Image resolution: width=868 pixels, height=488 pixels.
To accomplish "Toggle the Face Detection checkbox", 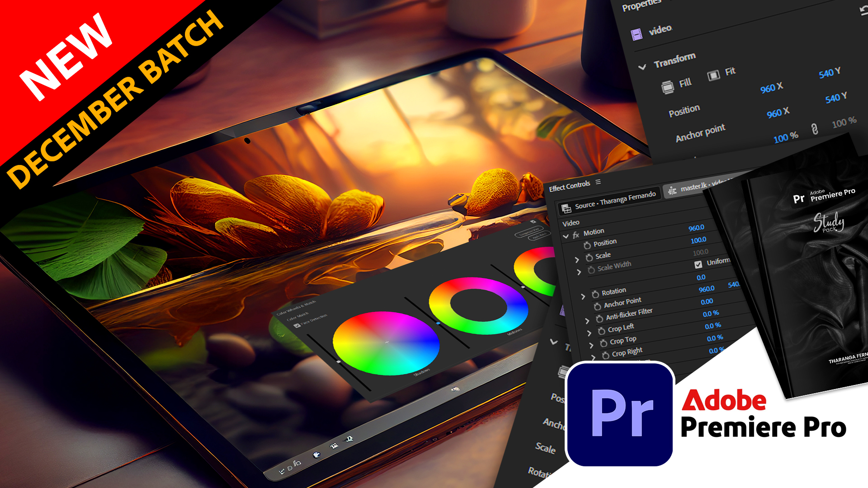I will pyautogui.click(x=297, y=325).
